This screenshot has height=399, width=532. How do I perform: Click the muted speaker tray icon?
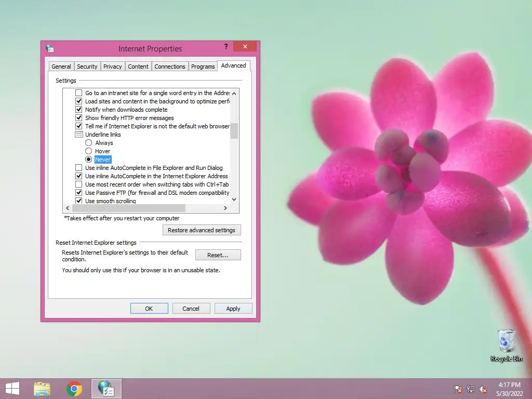tap(483, 389)
